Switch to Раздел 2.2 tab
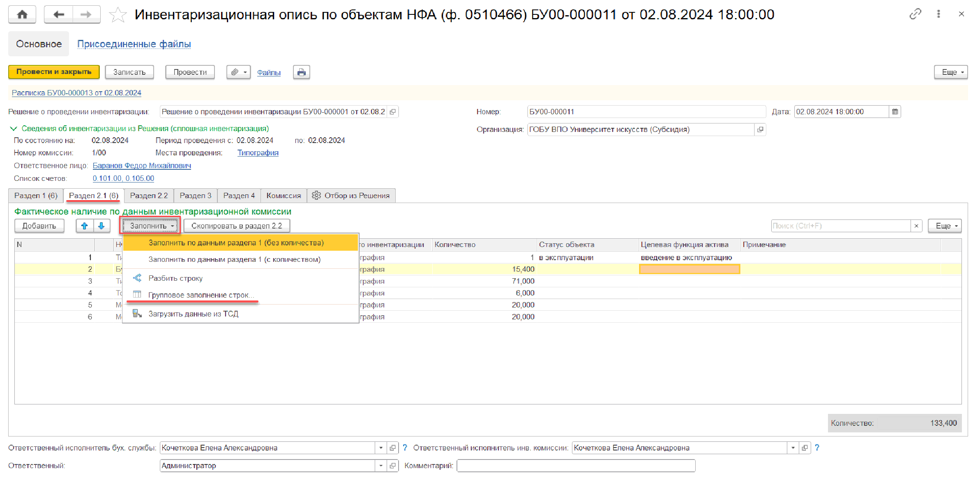Viewport: 980px width, 478px height. click(x=149, y=196)
